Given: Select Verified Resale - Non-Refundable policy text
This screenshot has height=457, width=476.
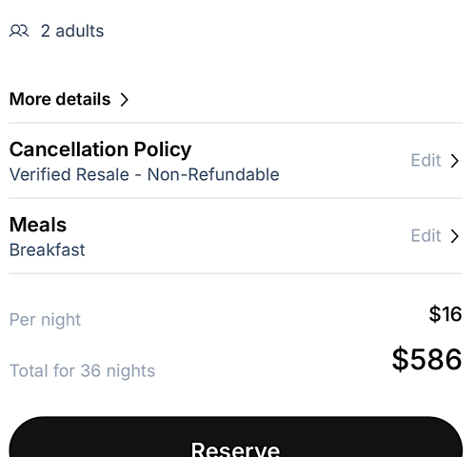Looking at the screenshot, I should (x=145, y=174).
